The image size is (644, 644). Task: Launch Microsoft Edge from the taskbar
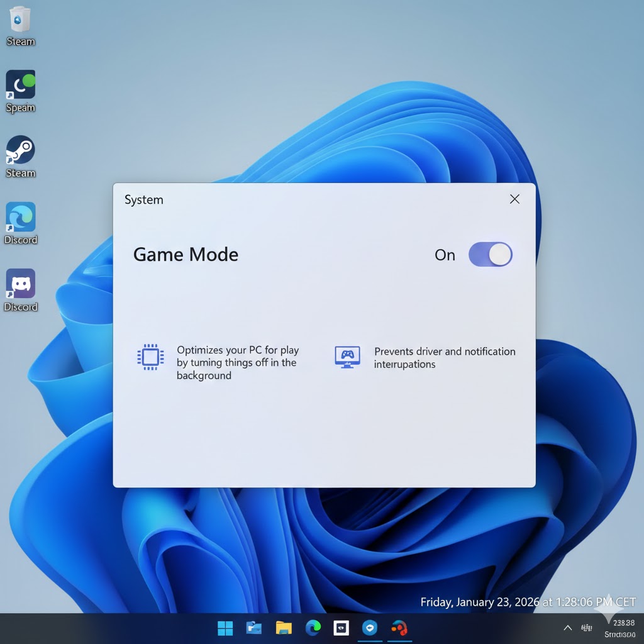tap(313, 628)
